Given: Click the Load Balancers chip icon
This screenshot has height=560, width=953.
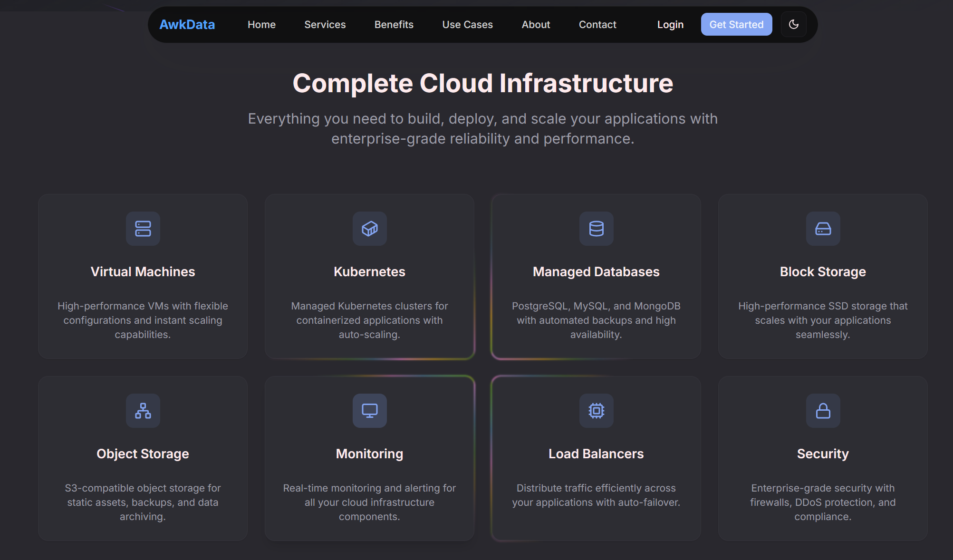Looking at the screenshot, I should pyautogui.click(x=596, y=411).
